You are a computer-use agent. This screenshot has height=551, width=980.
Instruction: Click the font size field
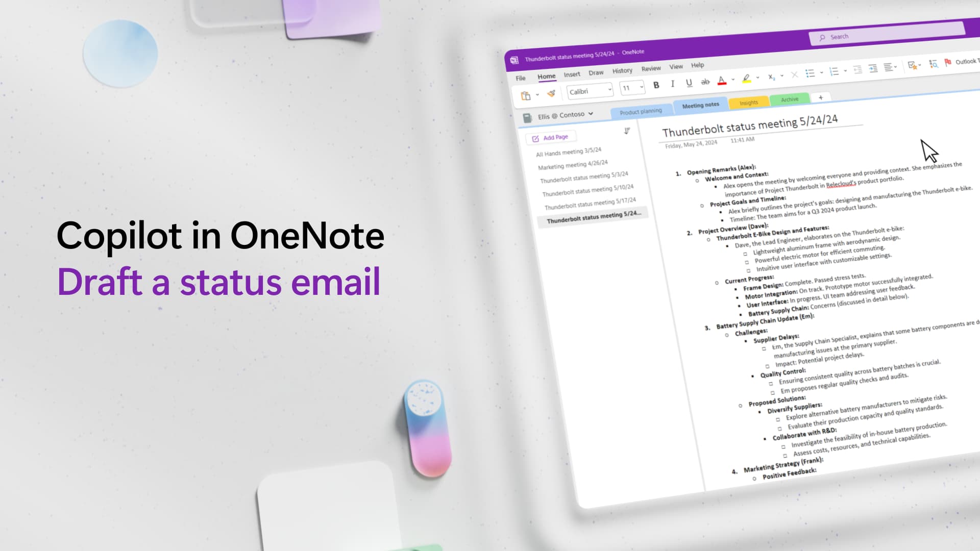[627, 88]
